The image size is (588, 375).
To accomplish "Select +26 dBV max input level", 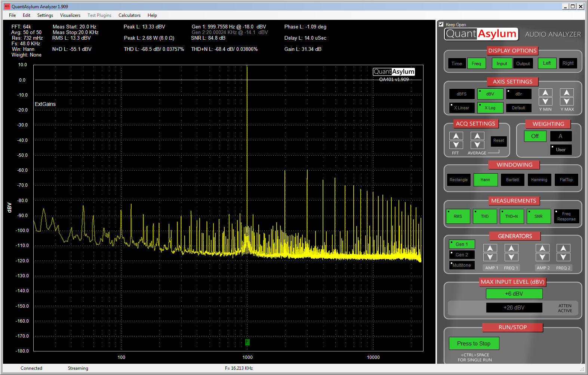I will (514, 308).
